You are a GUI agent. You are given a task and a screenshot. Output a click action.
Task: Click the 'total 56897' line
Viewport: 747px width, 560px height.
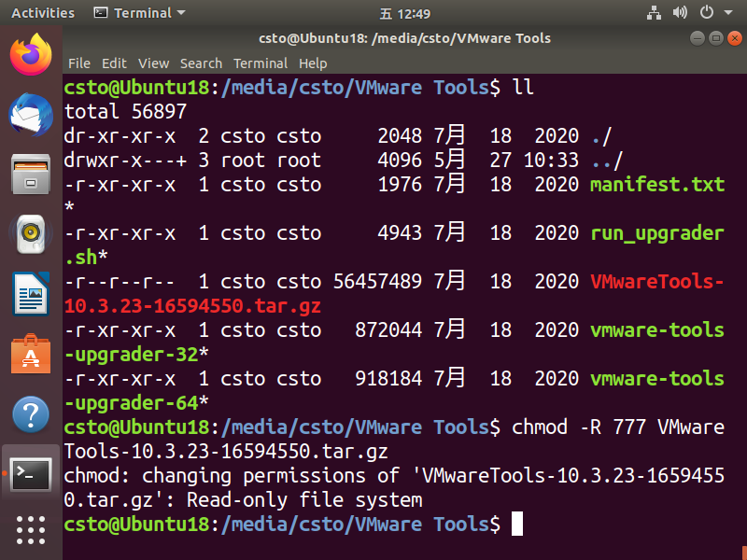point(125,111)
